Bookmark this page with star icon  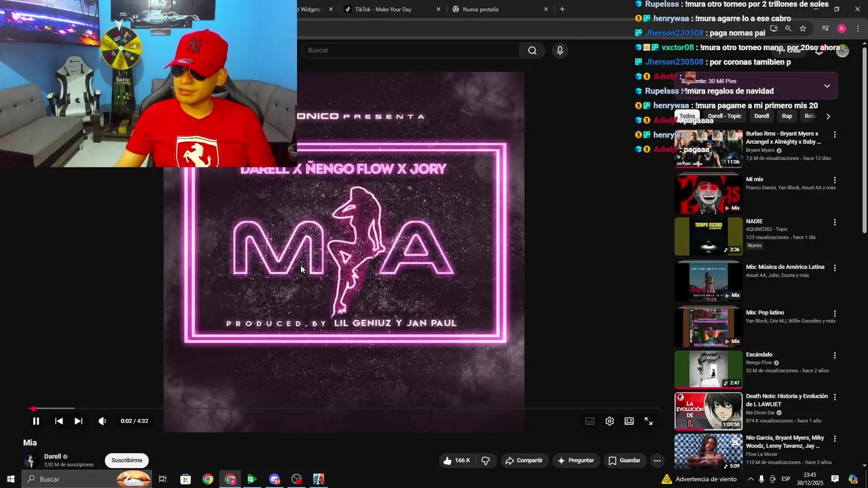803,28
